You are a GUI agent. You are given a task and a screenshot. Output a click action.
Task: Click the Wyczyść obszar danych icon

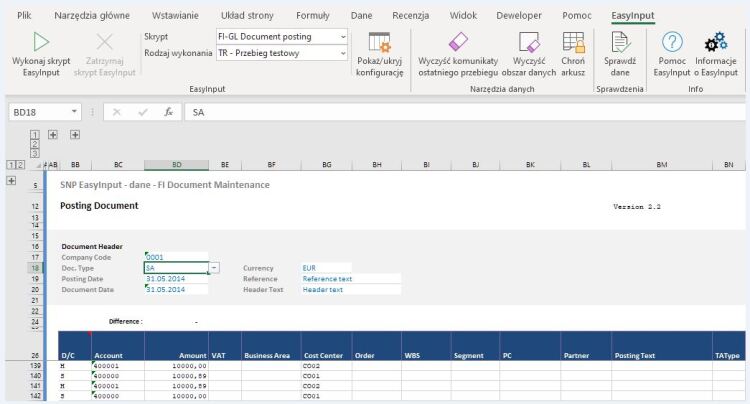(x=527, y=42)
